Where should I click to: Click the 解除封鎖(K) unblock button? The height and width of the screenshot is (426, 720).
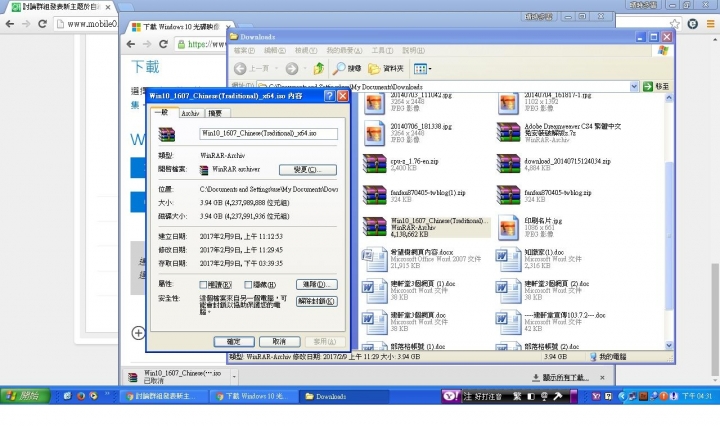pos(317,301)
